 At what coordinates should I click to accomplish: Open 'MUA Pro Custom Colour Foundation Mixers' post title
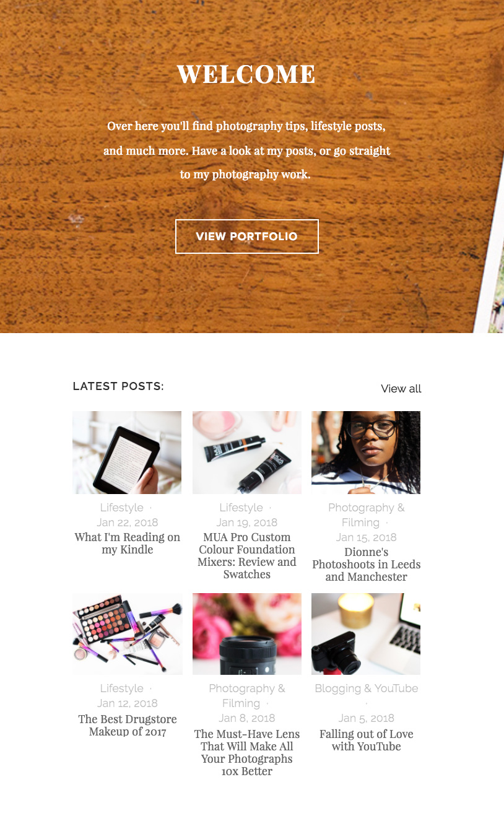point(247,556)
